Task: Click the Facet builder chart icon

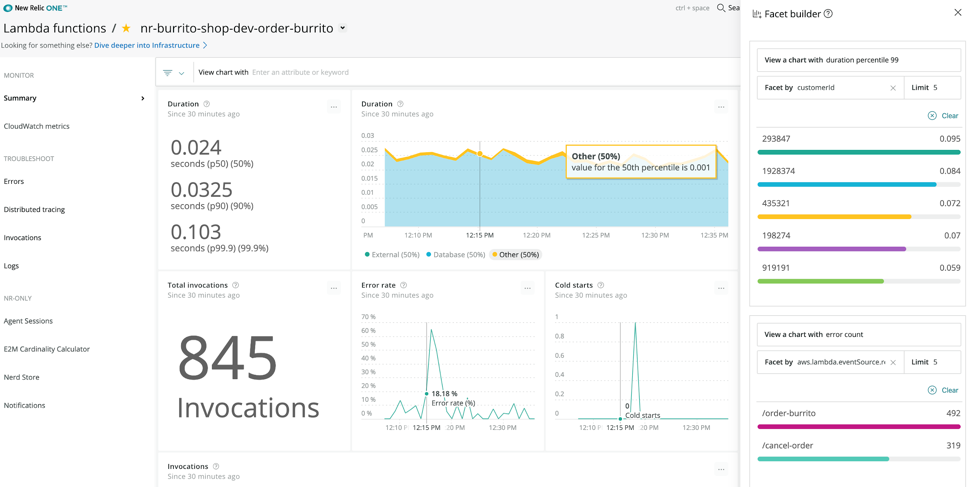Action: point(756,13)
